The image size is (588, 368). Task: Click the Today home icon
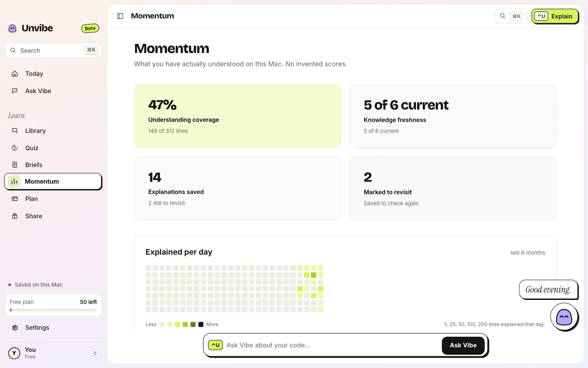pos(15,74)
